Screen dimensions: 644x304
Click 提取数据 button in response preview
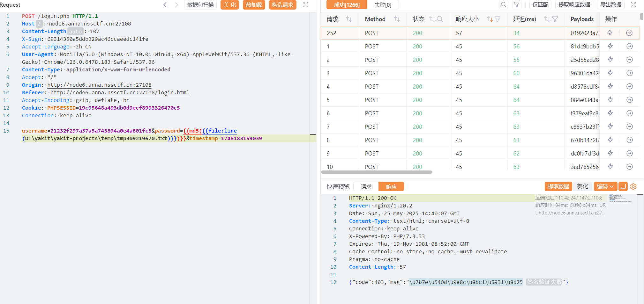click(558, 186)
